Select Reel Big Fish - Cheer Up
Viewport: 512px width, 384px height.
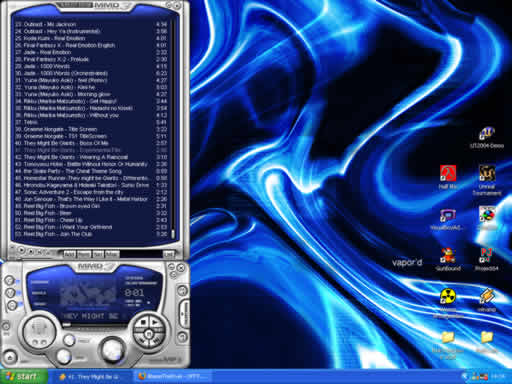tap(91, 220)
